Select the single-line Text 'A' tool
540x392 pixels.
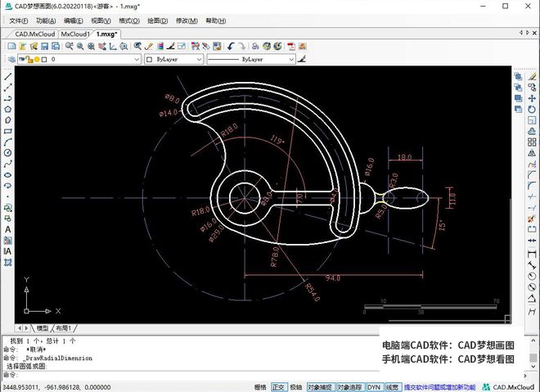coord(7,229)
